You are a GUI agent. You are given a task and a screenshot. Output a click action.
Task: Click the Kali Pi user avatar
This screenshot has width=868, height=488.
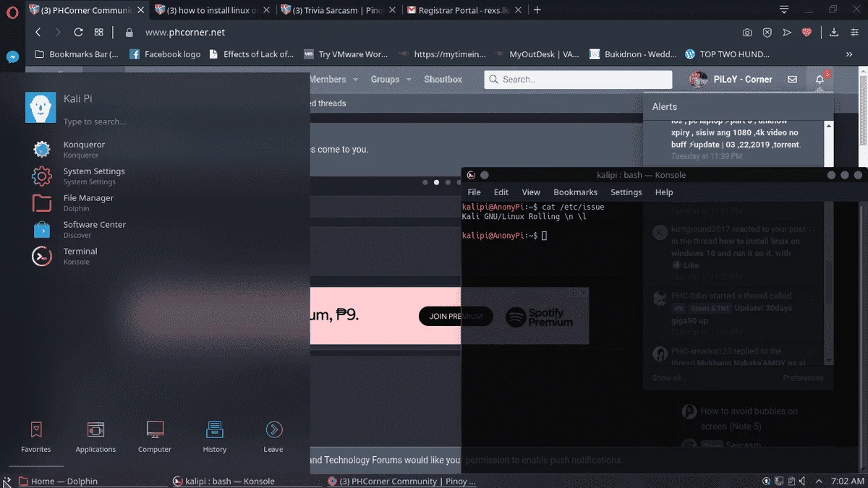pos(41,108)
